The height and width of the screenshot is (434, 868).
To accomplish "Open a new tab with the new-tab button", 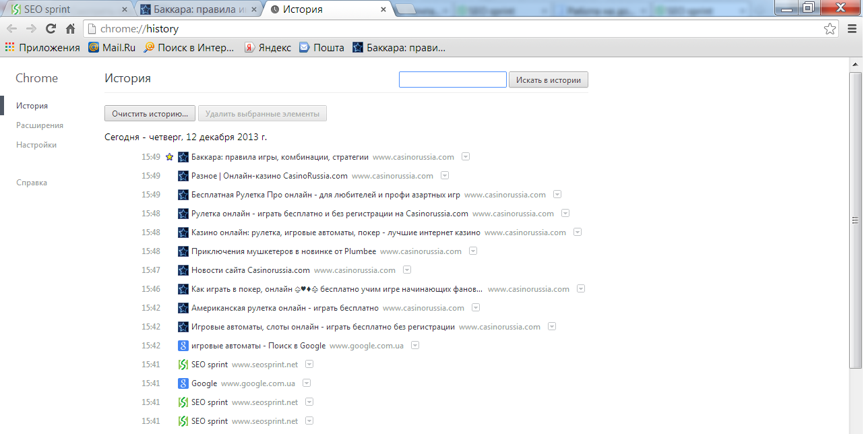I will click(x=404, y=10).
